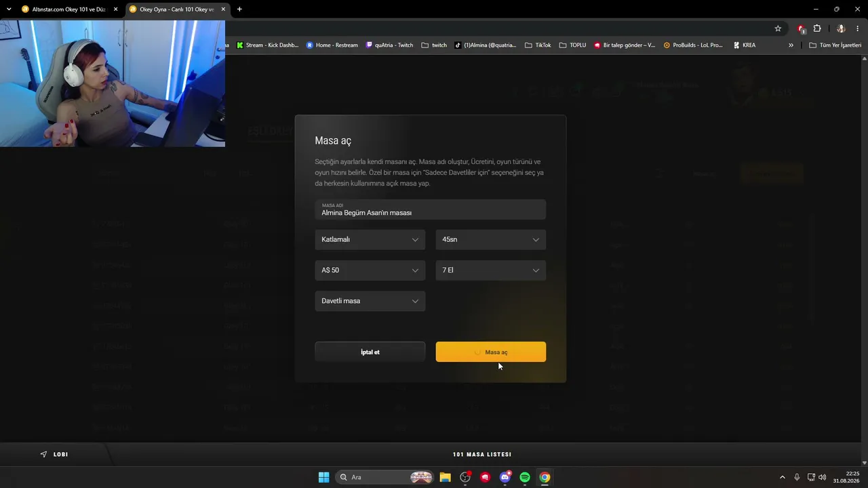The height and width of the screenshot is (488, 868).
Task: Open the twitch bookmarks folder
Action: (434, 45)
